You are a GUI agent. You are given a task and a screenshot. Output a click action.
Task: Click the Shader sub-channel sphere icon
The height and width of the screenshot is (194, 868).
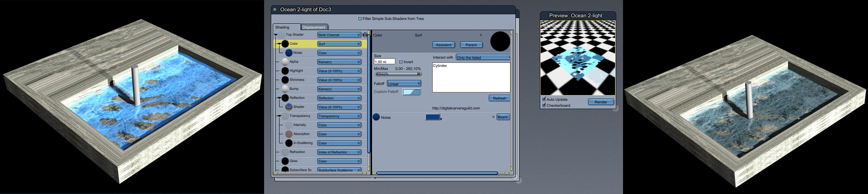click(289, 107)
